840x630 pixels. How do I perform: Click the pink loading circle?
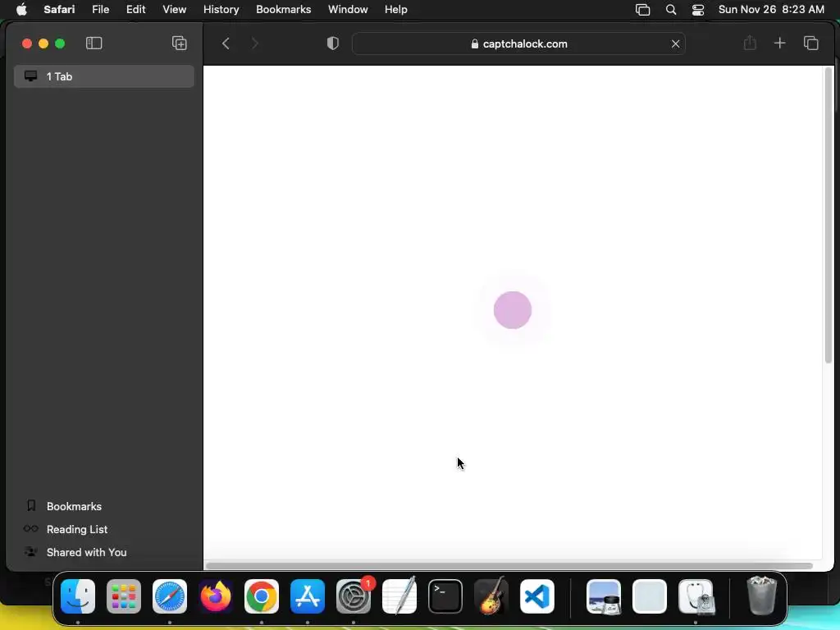513,310
